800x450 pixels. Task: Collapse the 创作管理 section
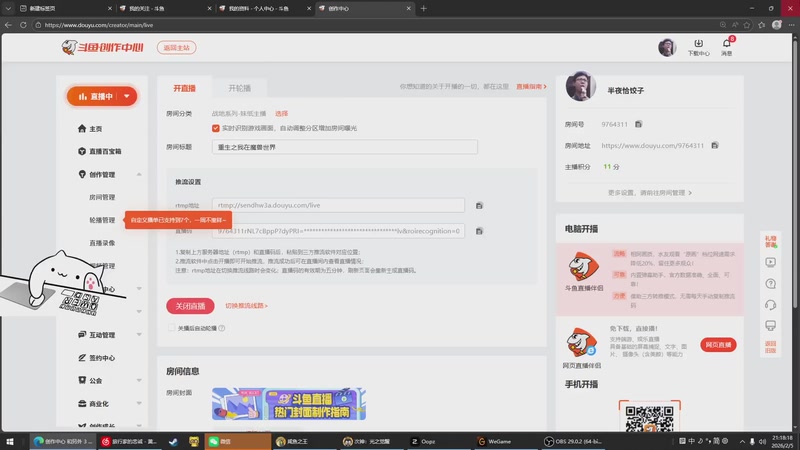point(139,174)
